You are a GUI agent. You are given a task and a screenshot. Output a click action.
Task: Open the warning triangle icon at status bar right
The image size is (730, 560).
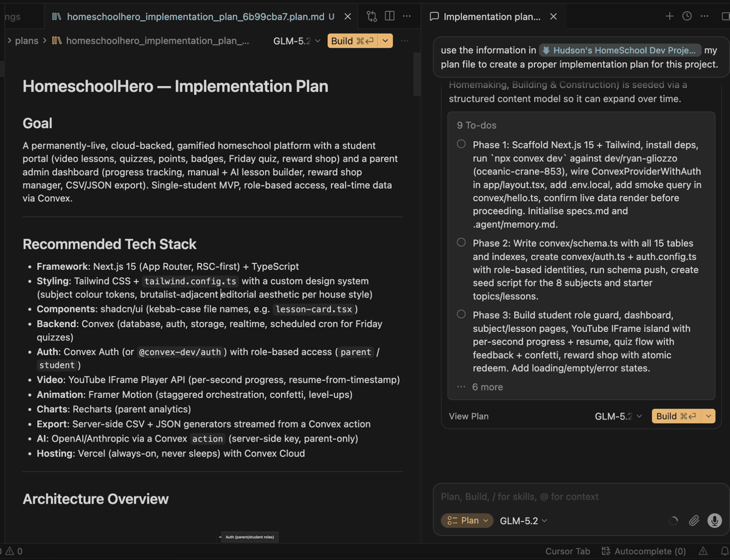(704, 551)
